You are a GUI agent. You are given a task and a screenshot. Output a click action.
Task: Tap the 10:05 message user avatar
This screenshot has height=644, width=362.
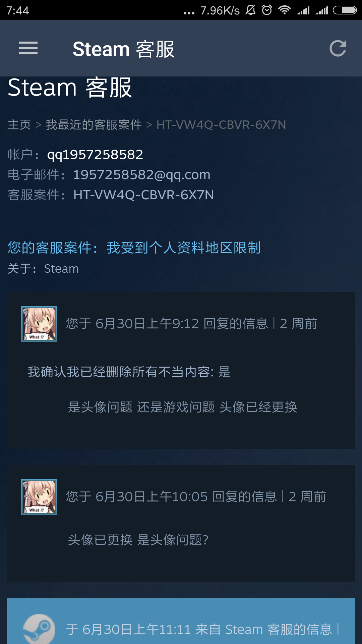click(39, 497)
